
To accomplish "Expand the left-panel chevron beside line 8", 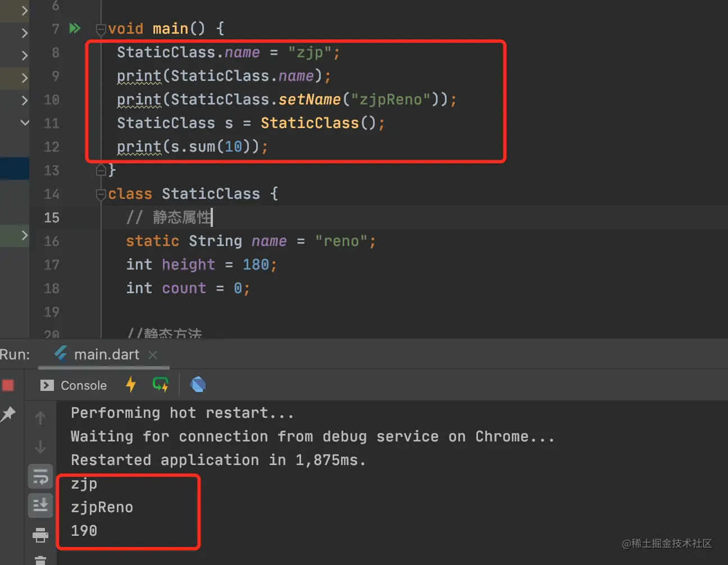I will click(24, 55).
